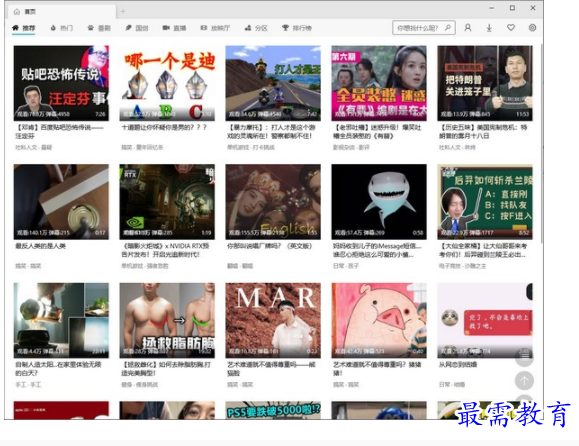Click title 【大仙全家桶】让大仙哥哥来考考你们
This screenshot has height=446, width=579.
483,250
